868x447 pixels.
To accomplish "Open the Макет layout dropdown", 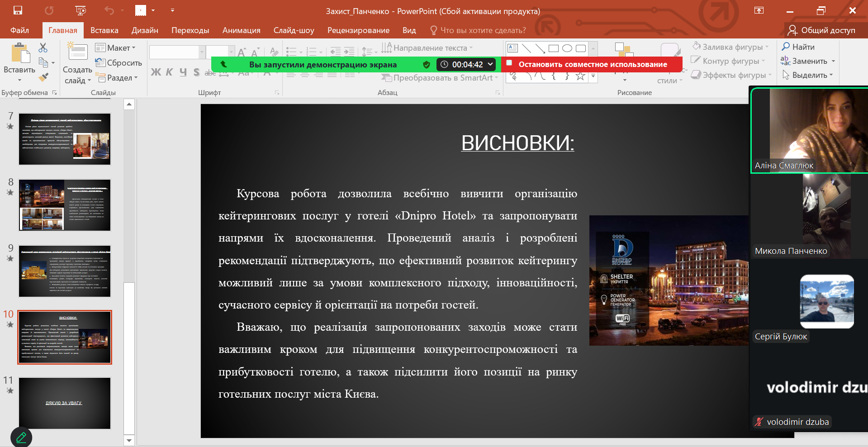I will (x=116, y=48).
